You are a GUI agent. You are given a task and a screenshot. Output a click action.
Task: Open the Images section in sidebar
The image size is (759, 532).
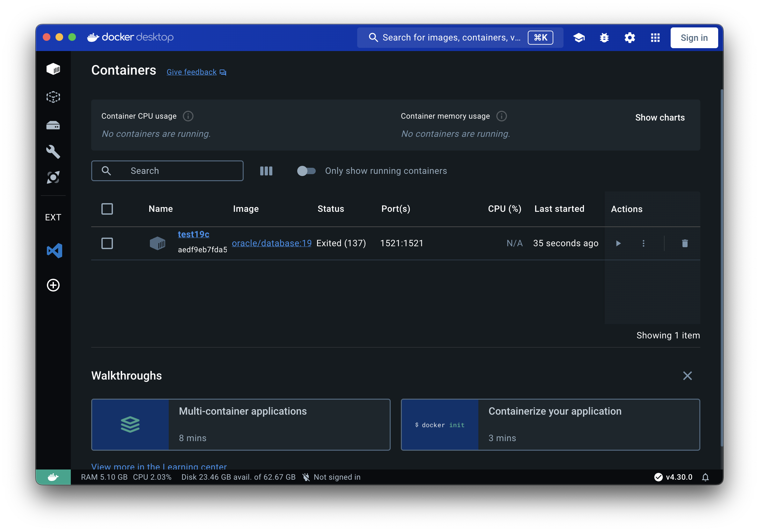pos(53,97)
